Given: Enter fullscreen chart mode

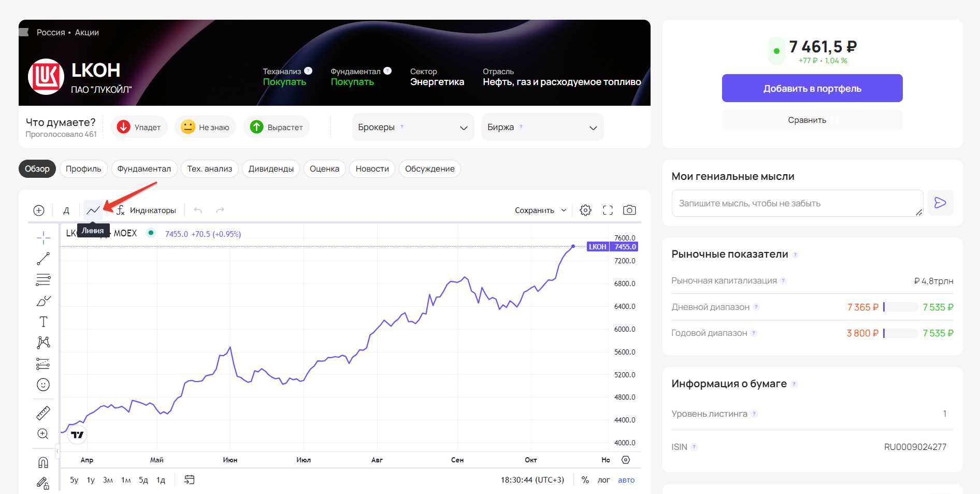Looking at the screenshot, I should (x=608, y=210).
